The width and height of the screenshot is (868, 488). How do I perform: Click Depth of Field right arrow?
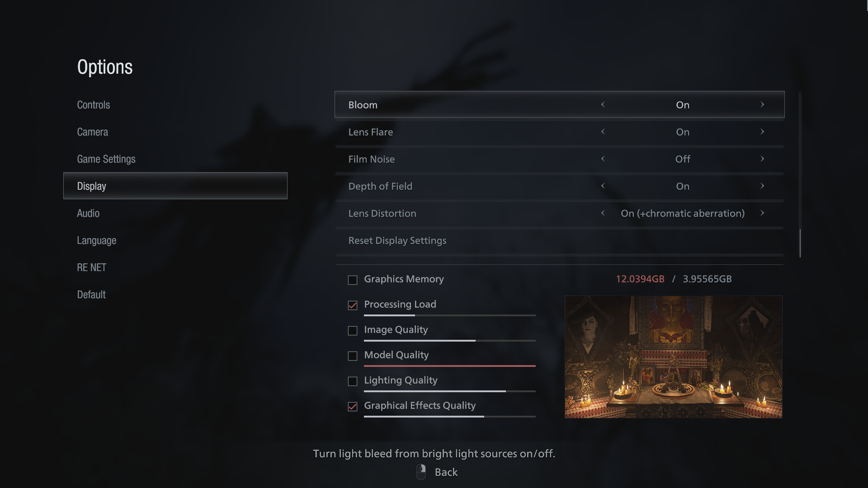coord(762,186)
